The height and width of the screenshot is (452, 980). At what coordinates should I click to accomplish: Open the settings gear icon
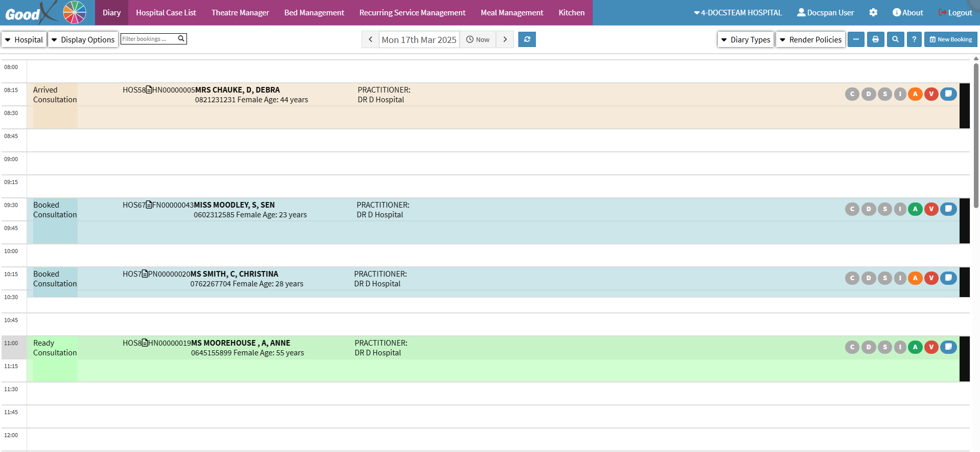click(873, 13)
